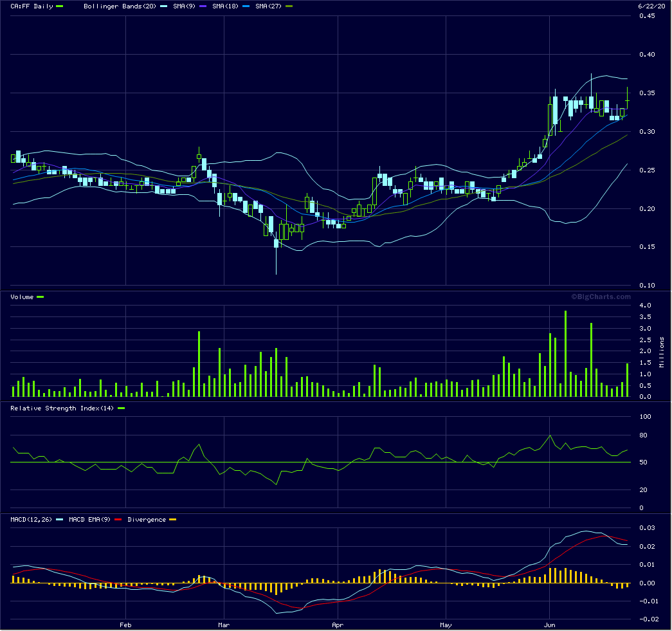672x631 pixels.
Task: Select the purple SMA(9) legend swatch
Action: 203,6
